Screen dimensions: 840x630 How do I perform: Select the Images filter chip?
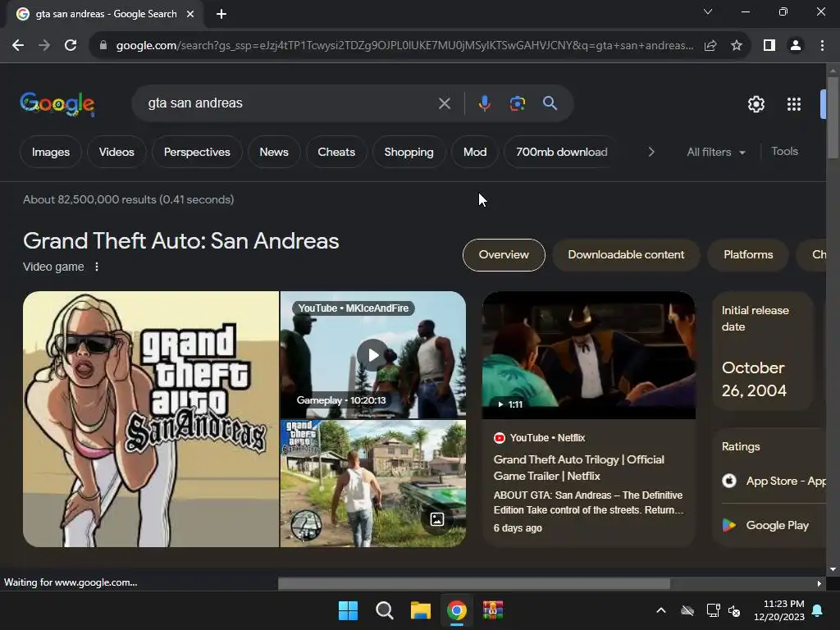pos(51,152)
